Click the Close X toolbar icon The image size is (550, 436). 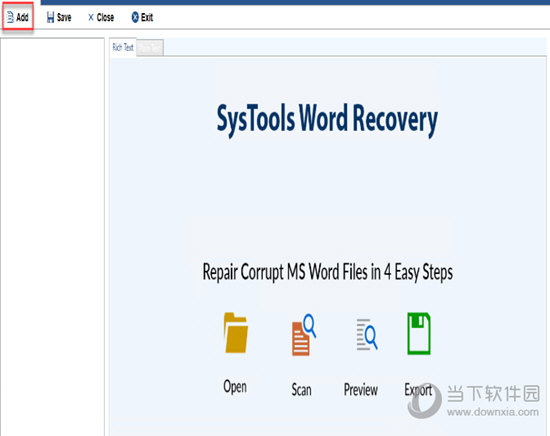click(91, 17)
